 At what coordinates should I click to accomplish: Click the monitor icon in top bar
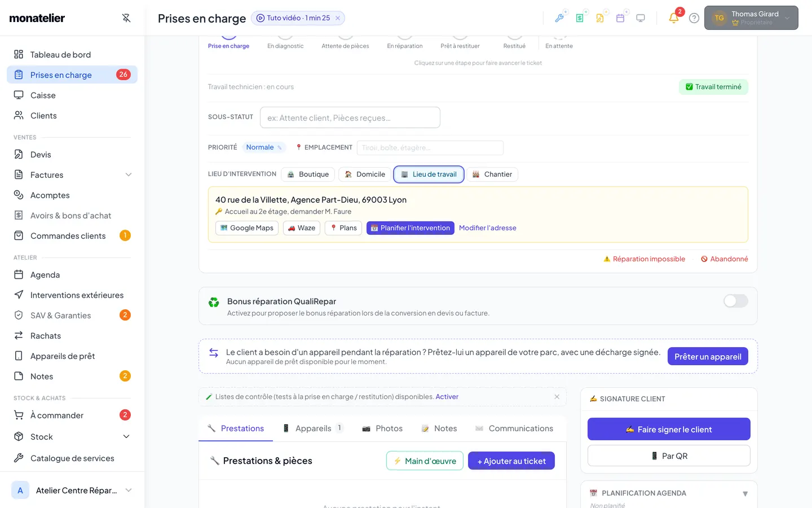641,18
